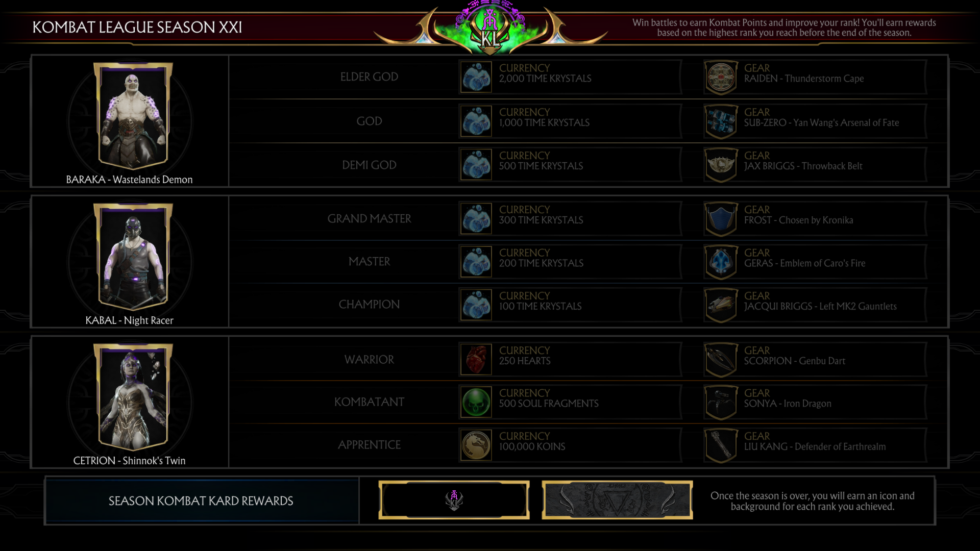Click the Scorpion Genbu Dart gear icon

pos(721,360)
